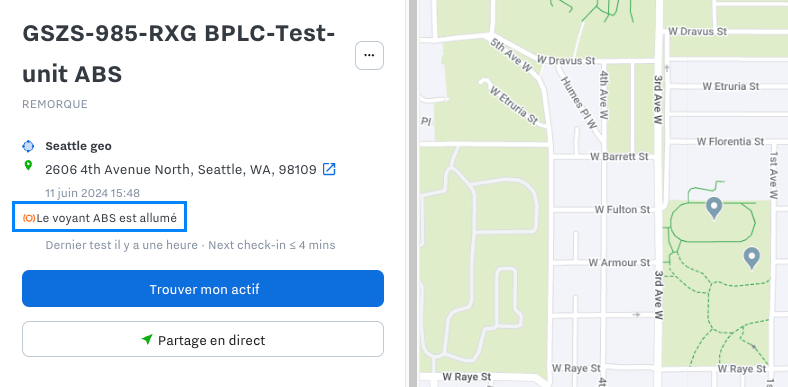Screen dimensions: 788x387
Task: Click the asset title GSZS-985-RXG BPLC-Test-unit ABS
Action: [x=178, y=53]
